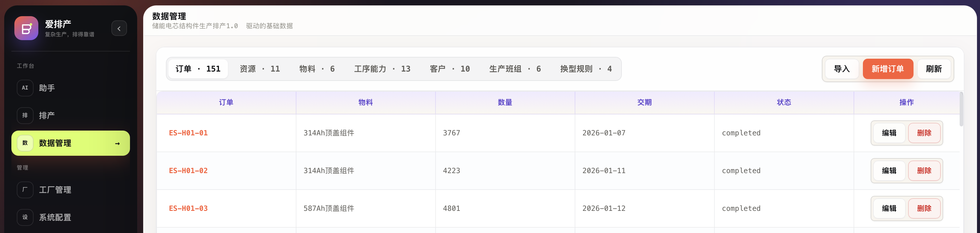Click the 数量 column header

pyautogui.click(x=505, y=103)
